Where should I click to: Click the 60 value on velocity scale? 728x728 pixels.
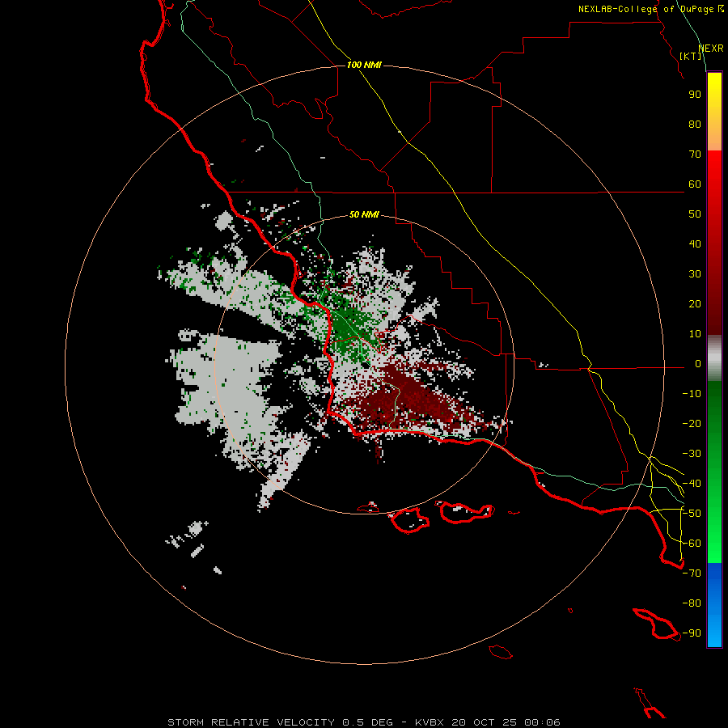pos(695,184)
